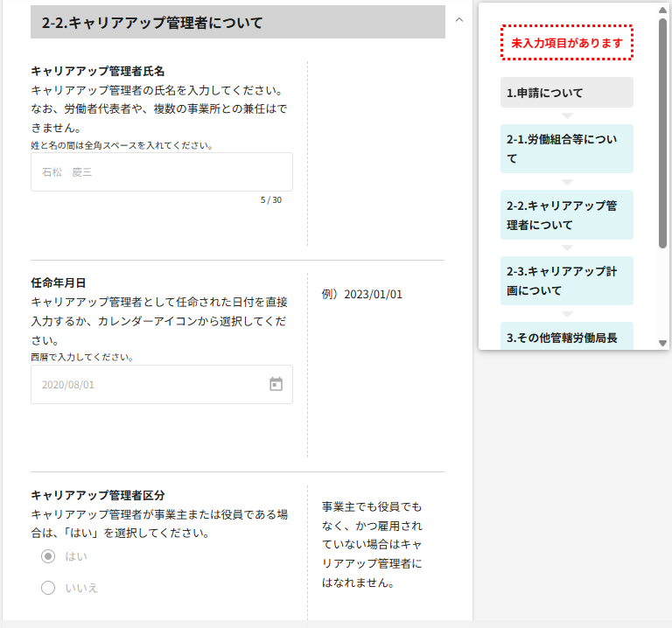Screen dimensions: 672x628
Task: Click the 未入力項目があります warning box
Action: (x=566, y=43)
